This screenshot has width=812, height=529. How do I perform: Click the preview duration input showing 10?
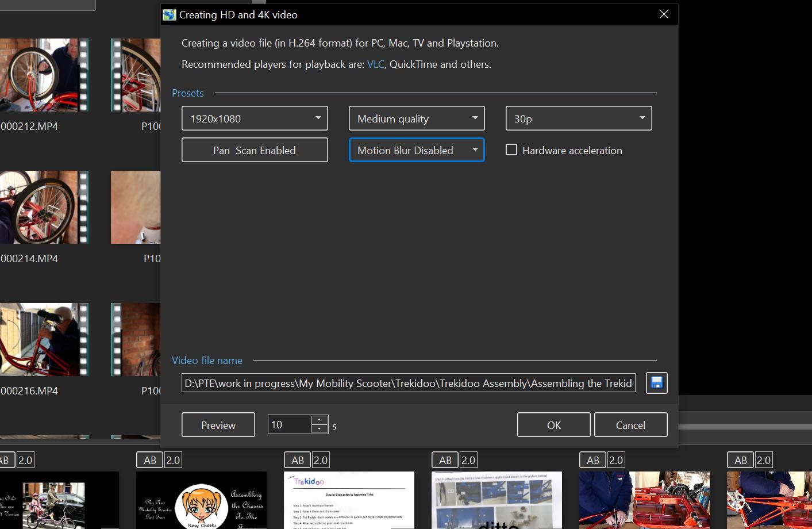pos(290,425)
